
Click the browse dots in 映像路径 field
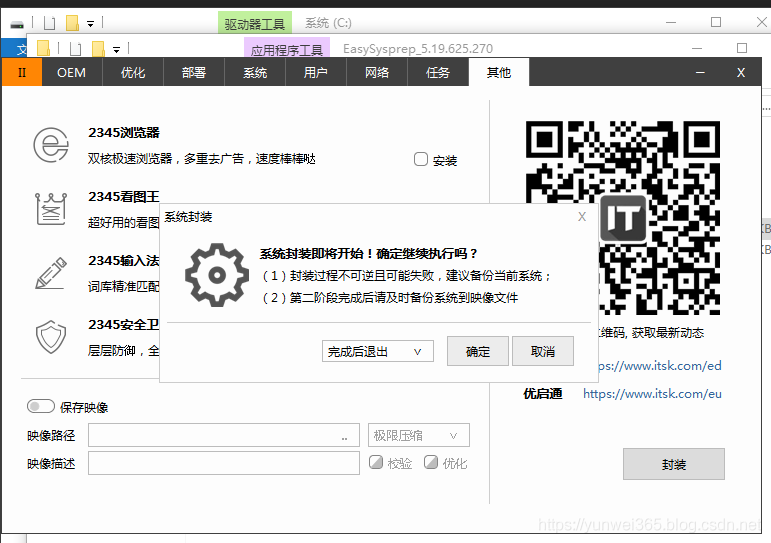click(344, 438)
